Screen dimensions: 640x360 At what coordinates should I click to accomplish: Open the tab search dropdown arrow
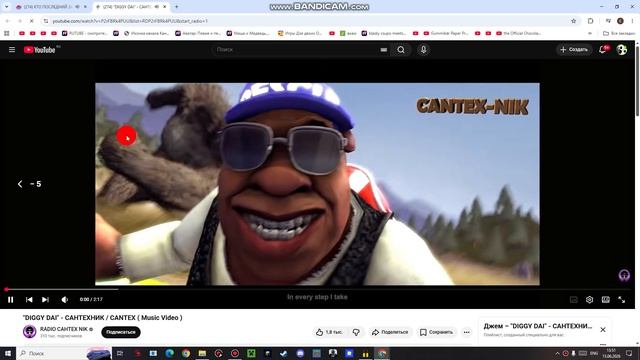7,7
